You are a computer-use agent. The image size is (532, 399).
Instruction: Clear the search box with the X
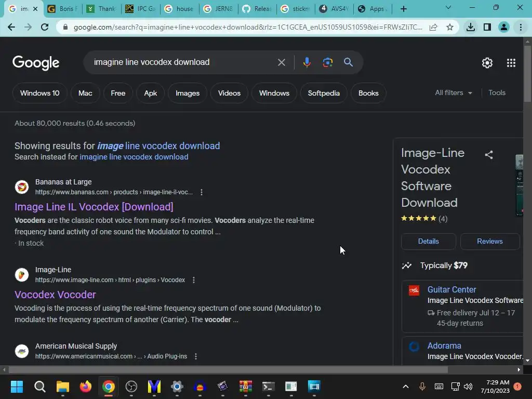click(x=281, y=62)
